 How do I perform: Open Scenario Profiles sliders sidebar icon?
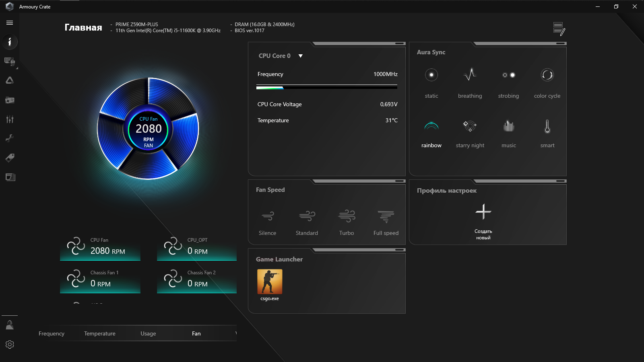(x=10, y=119)
